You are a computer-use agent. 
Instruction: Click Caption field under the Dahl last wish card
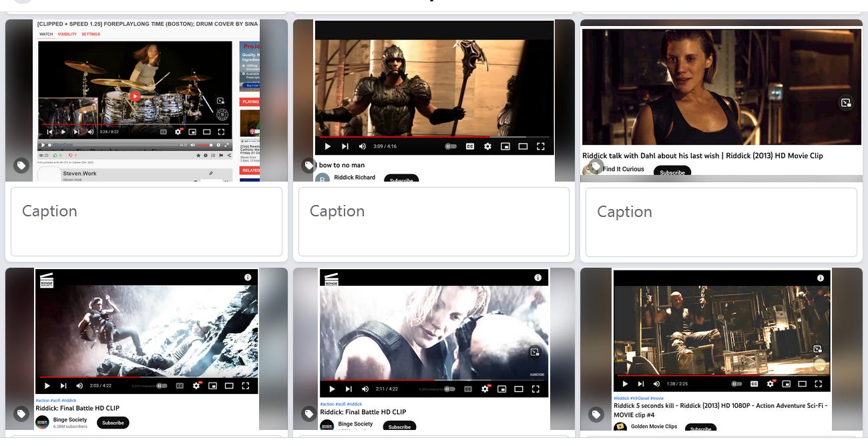(721, 222)
